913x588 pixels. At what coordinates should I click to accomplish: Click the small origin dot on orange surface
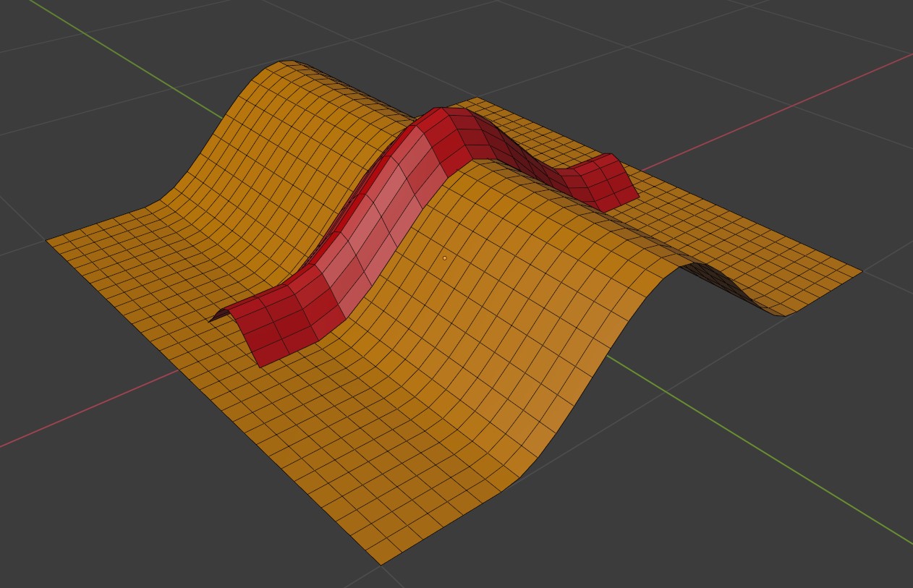(444, 257)
